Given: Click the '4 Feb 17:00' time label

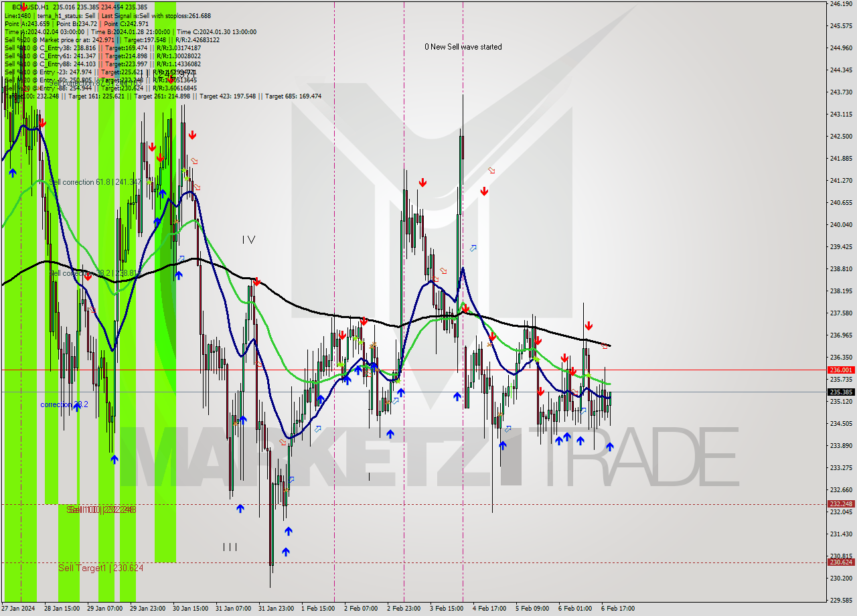Looking at the screenshot, I should click(x=489, y=609).
